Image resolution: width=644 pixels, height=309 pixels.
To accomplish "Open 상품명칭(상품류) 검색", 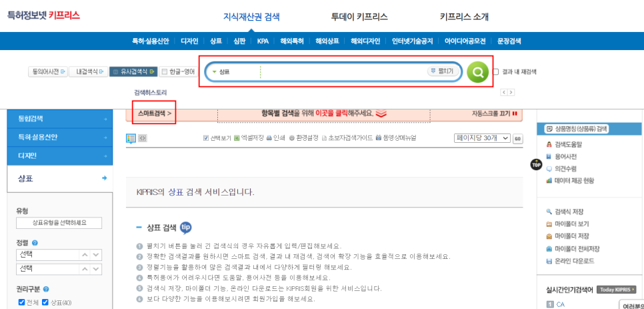I will pos(577,129).
